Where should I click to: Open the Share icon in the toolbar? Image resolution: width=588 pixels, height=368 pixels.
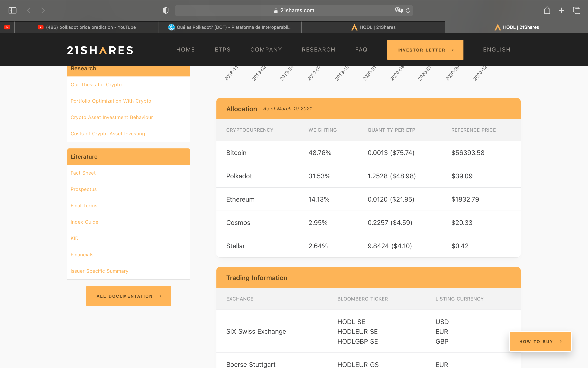click(547, 10)
